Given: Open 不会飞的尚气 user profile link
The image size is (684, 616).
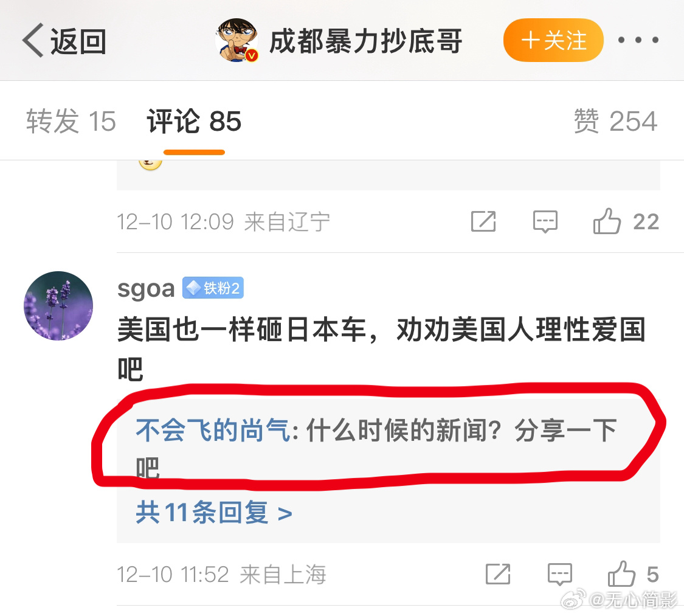Looking at the screenshot, I should 213,430.
